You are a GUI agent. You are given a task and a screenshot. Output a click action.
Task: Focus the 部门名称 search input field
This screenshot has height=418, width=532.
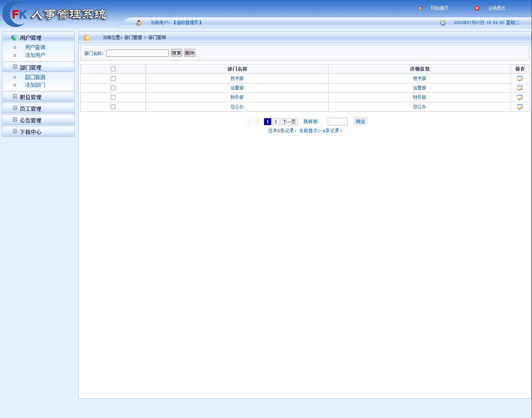[137, 53]
